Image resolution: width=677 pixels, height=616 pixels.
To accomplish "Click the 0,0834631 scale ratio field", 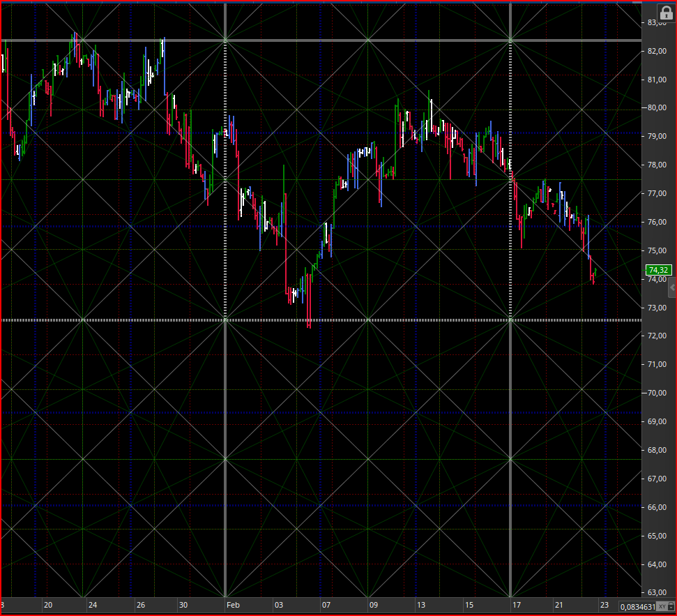I will tap(637, 606).
